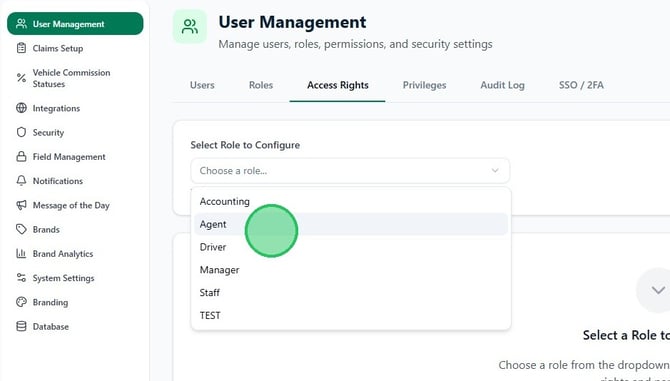Click the large User Management header icon
670x381 pixels.
[x=190, y=26]
